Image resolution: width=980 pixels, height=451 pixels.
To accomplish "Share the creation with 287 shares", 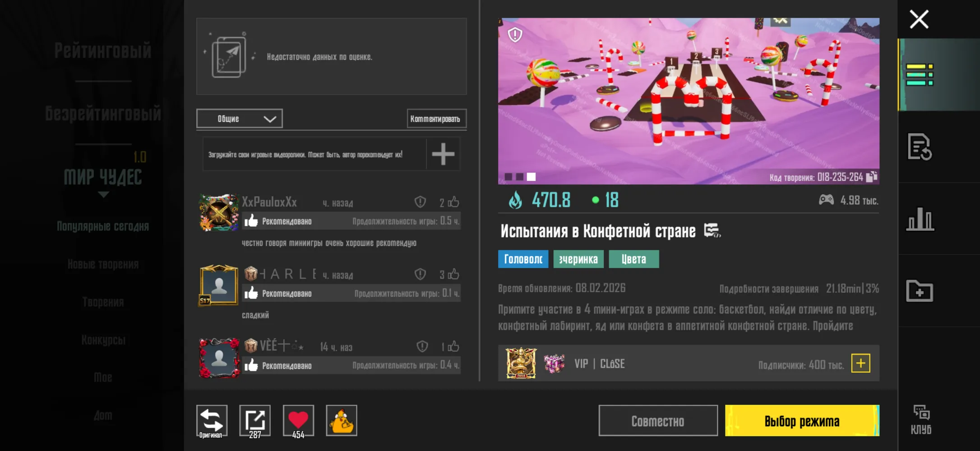I will click(x=255, y=421).
